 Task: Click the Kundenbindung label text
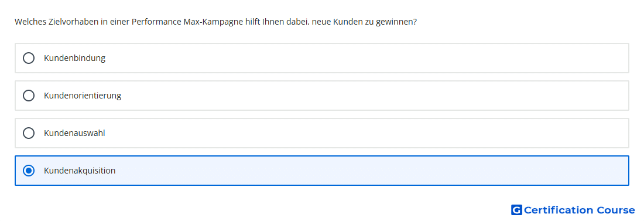click(x=75, y=58)
